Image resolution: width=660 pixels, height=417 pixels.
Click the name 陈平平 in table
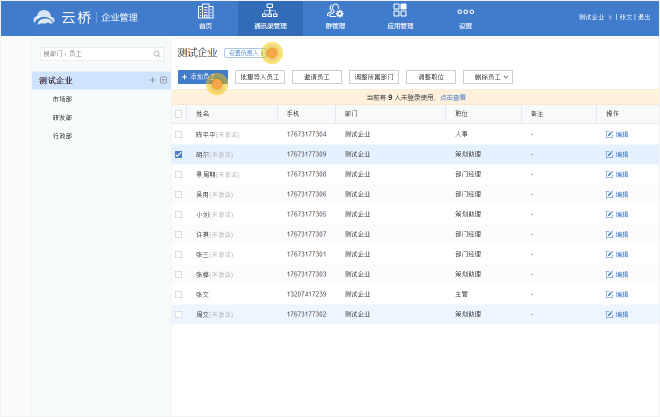point(205,135)
